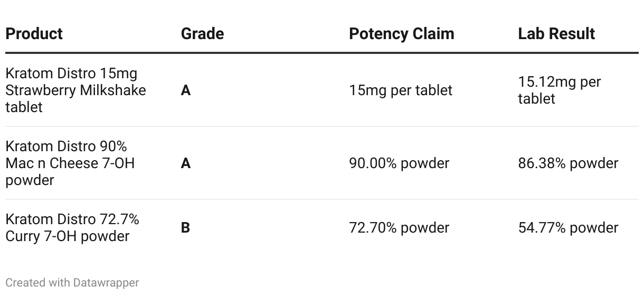Image resolution: width=644 pixels, height=295 pixels.
Task: Open the Created with Datawrapper link
Action: coord(72,283)
